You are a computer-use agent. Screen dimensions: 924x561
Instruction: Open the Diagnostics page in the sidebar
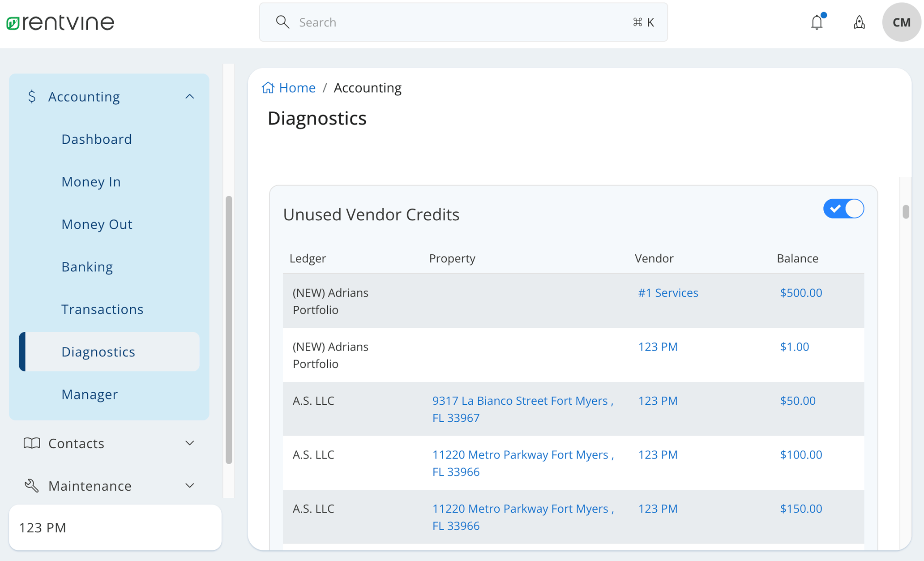[x=98, y=352]
